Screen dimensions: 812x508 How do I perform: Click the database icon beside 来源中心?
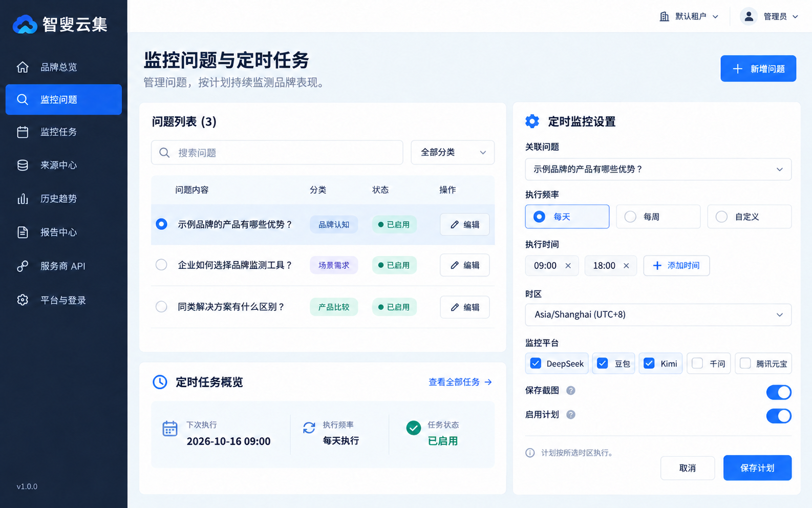click(x=23, y=165)
